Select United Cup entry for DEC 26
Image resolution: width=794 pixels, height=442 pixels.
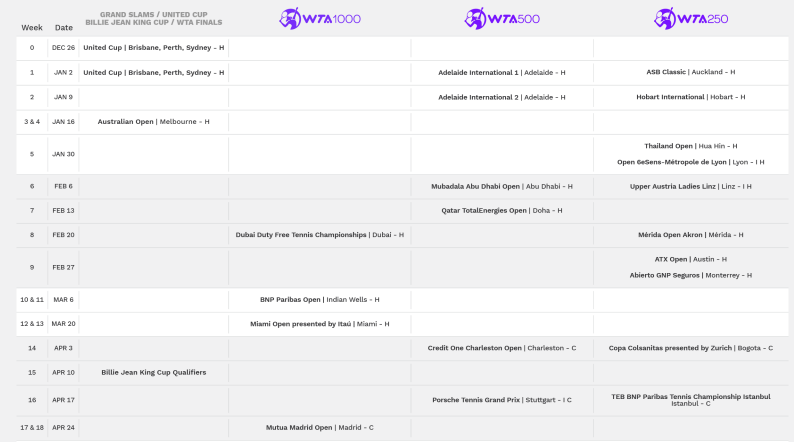coord(153,48)
